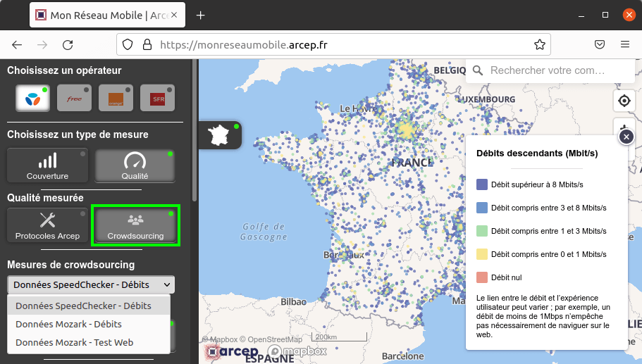Open the France territory selector icon
Image resolution: width=642 pixels, height=364 pixels.
point(221,134)
